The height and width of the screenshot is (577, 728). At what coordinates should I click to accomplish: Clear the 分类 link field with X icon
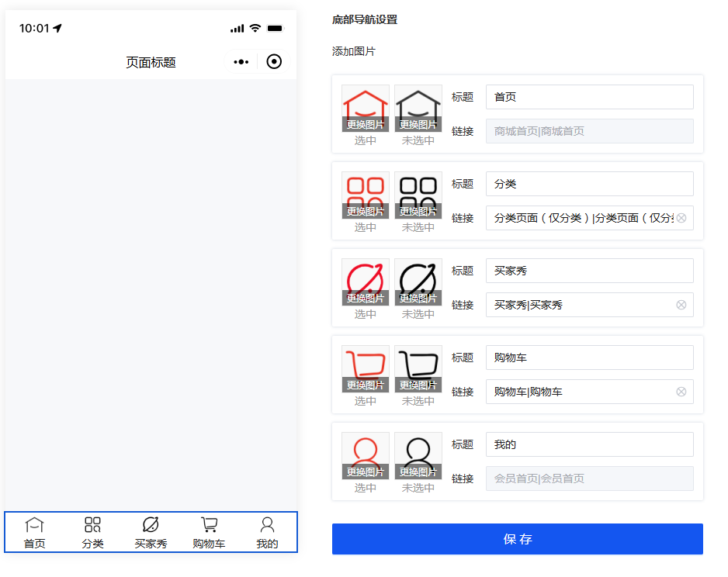pyautogui.click(x=681, y=218)
